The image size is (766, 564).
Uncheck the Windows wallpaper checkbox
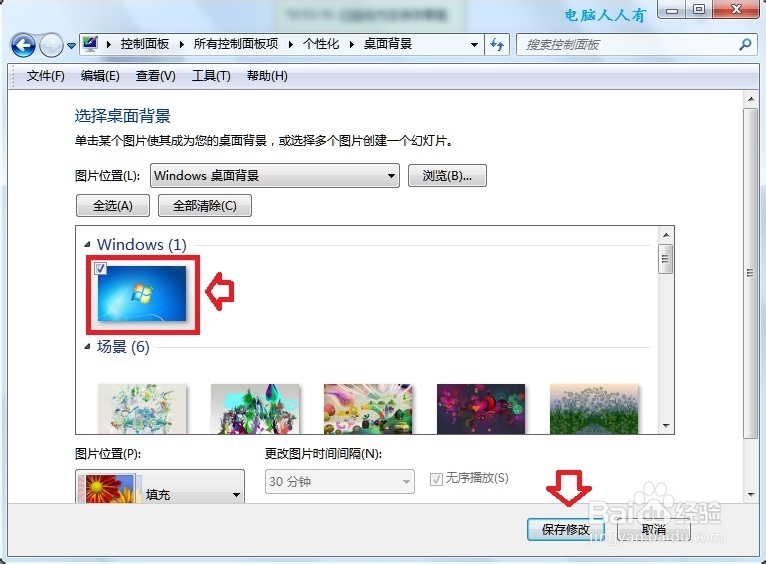tap(101, 269)
